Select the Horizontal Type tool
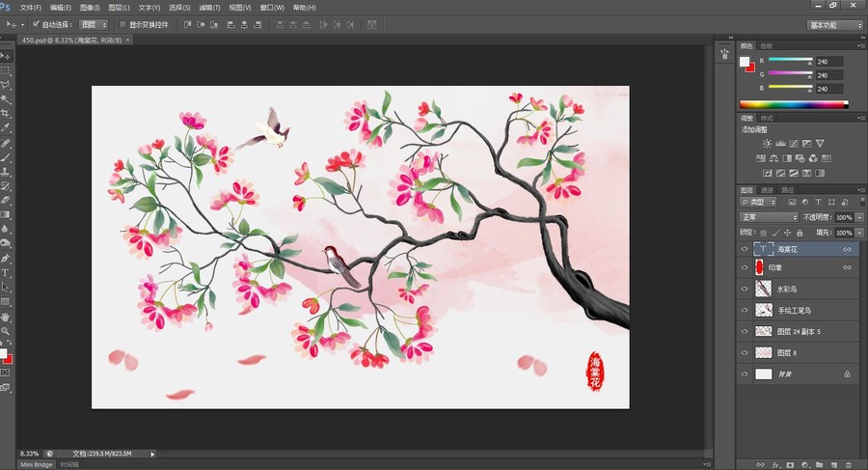 pos(6,273)
